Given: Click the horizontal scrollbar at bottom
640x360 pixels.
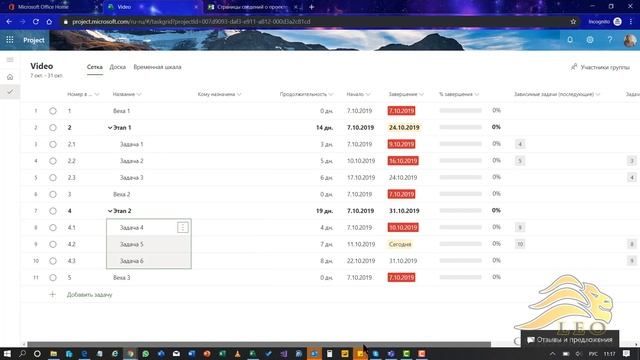Looking at the screenshot, I should pyautogui.click(x=259, y=344).
